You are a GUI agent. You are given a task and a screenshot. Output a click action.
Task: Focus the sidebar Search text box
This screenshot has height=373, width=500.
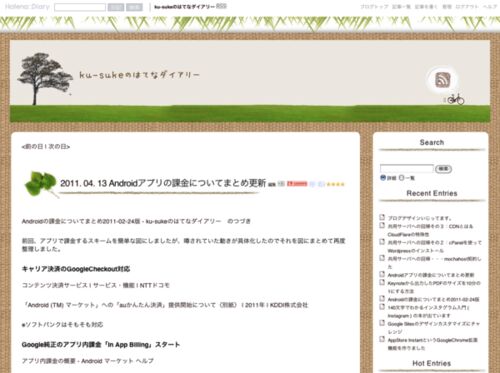point(407,169)
